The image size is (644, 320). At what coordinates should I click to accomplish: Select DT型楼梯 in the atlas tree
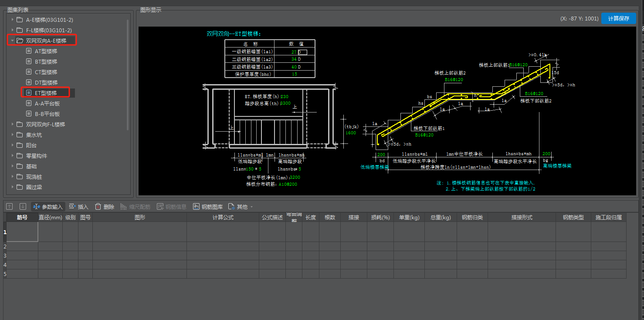[46, 82]
